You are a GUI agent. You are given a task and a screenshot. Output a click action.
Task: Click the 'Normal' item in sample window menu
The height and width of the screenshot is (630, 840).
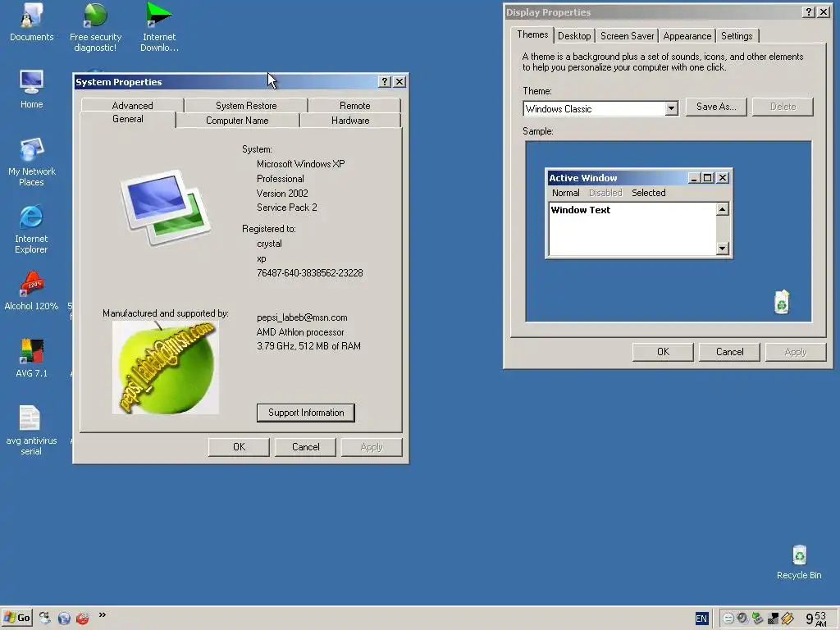click(566, 193)
